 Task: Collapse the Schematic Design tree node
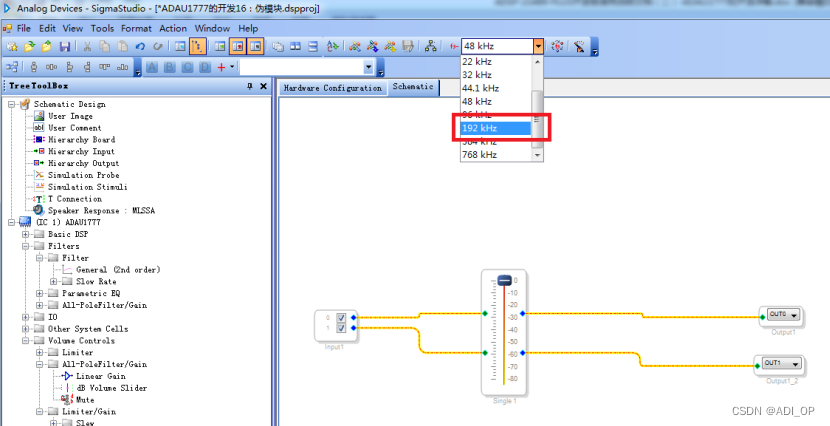11,104
